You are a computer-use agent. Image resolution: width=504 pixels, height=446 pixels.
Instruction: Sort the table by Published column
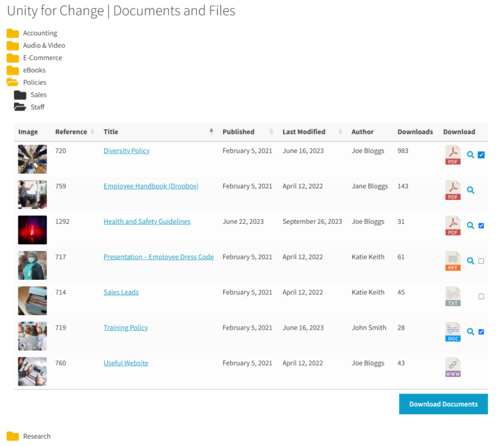(x=238, y=132)
